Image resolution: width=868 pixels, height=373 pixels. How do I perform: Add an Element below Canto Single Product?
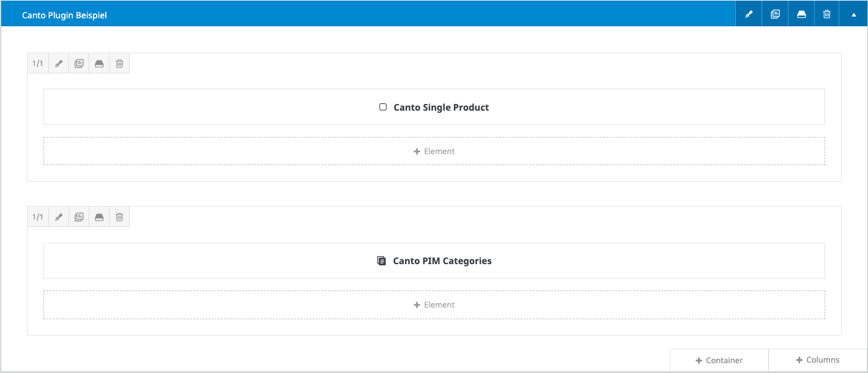tap(434, 151)
